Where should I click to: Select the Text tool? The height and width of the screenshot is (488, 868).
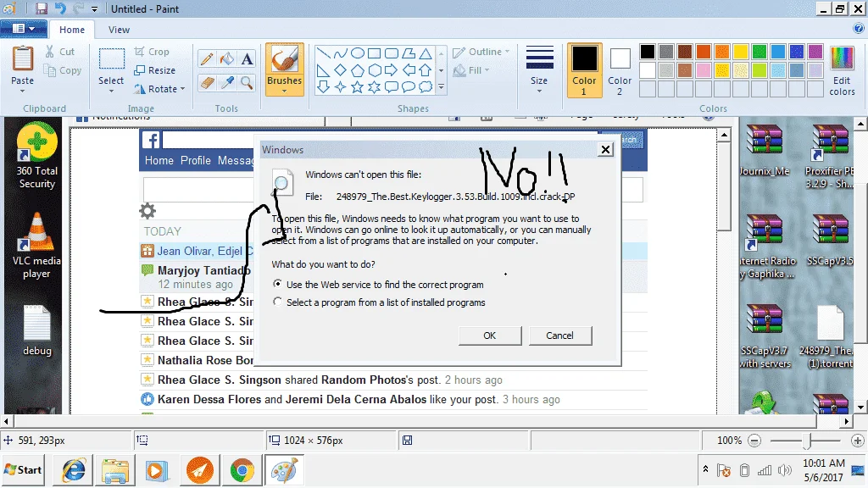tap(247, 59)
